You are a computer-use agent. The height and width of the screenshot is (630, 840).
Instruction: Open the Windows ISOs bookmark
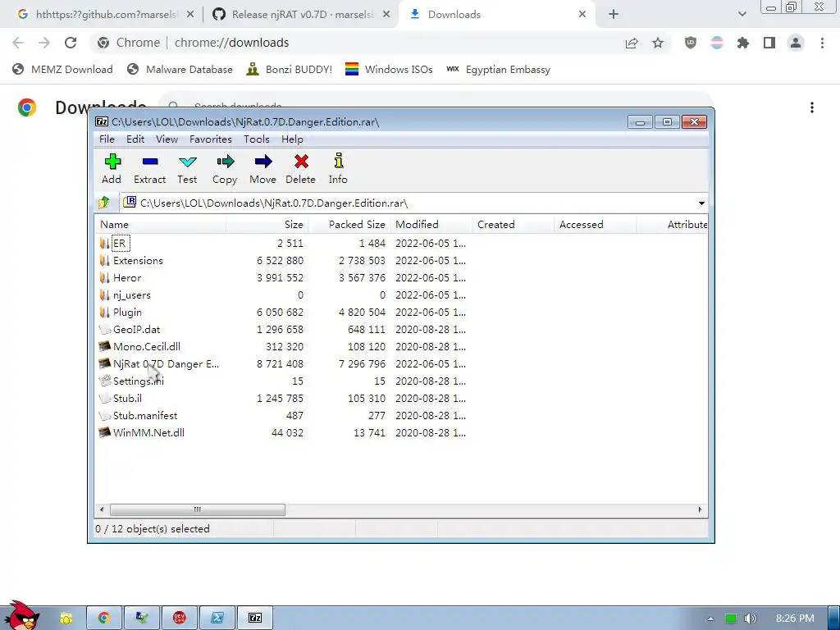tap(389, 70)
